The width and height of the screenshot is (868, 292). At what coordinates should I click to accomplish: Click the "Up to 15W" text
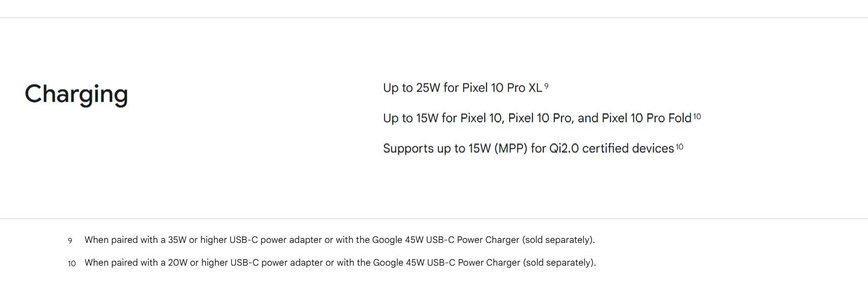[410, 118]
